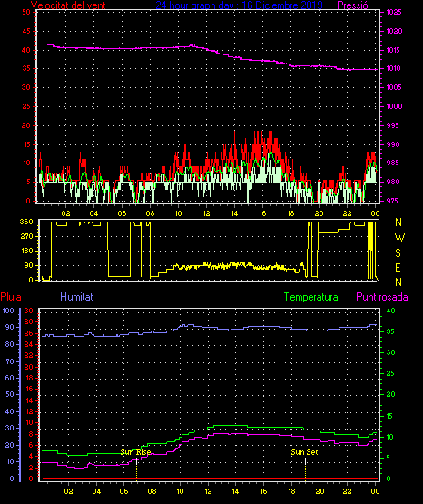Select the 'Humitat' blue legend label
The width and height of the screenshot is (423, 504).
(76, 297)
